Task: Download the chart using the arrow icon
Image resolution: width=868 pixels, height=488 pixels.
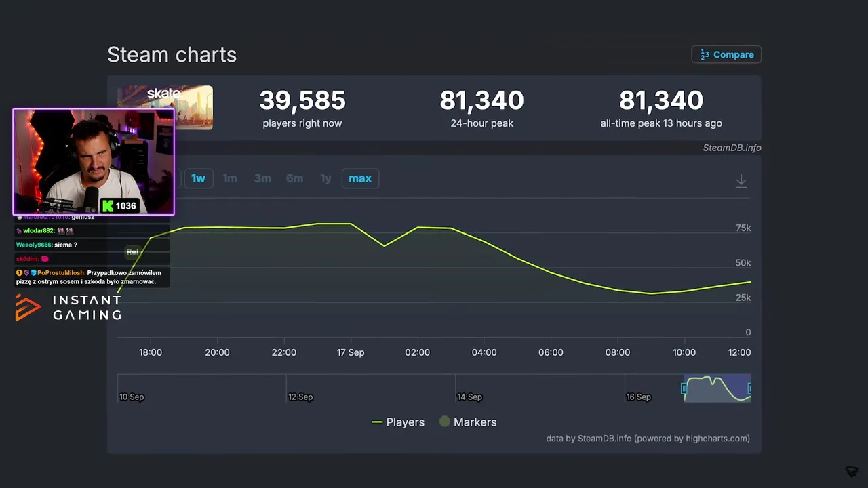Action: pos(741,181)
